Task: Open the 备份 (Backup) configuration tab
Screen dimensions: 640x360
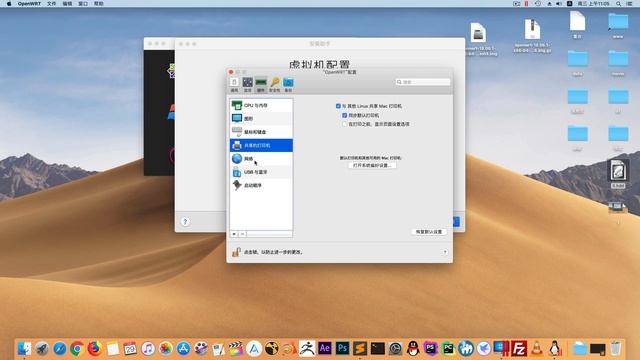Action: click(x=288, y=84)
